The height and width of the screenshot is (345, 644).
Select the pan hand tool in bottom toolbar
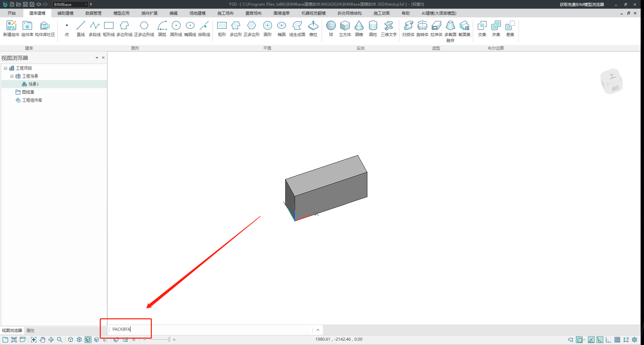[x=42, y=340]
